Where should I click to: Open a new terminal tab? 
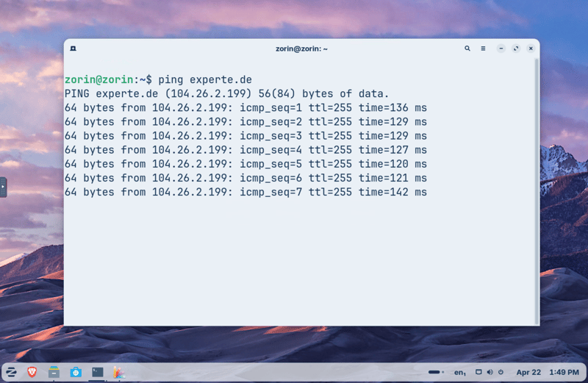point(73,49)
